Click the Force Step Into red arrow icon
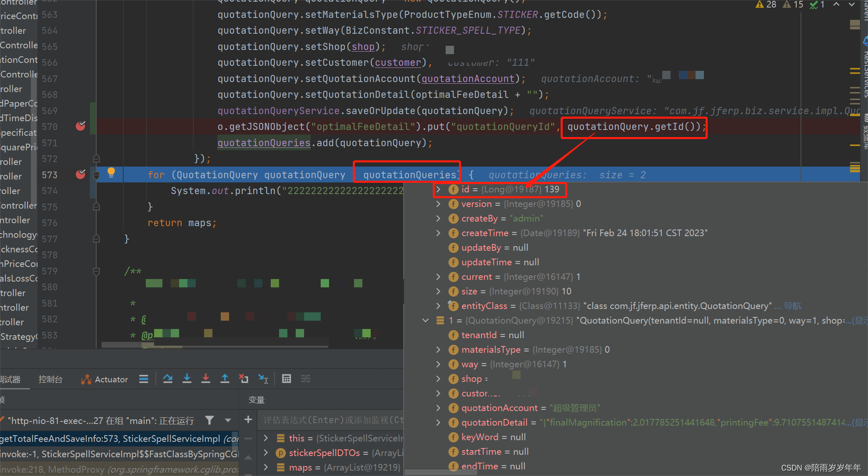 pyautogui.click(x=206, y=379)
